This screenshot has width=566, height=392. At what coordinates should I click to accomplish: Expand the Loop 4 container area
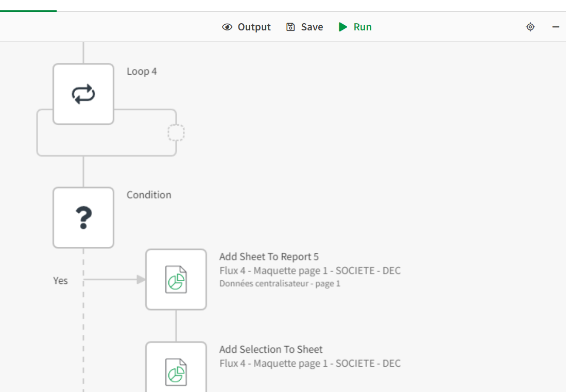click(106, 131)
